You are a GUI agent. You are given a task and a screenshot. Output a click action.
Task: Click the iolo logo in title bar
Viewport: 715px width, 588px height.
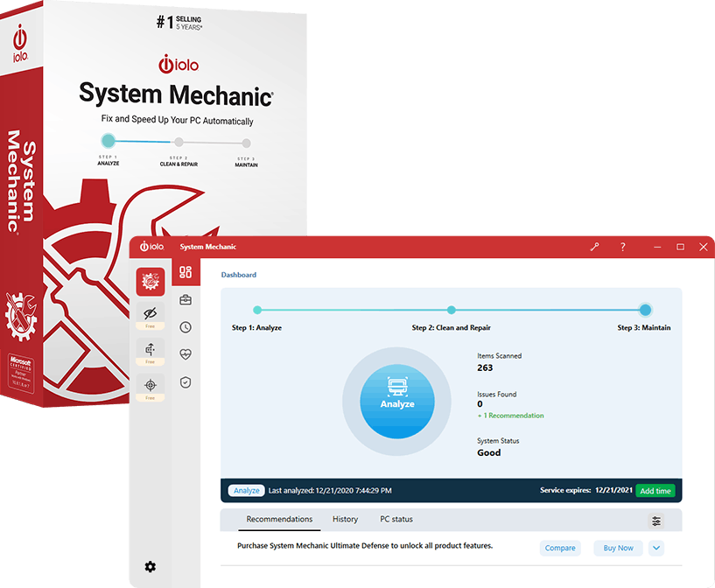click(152, 247)
